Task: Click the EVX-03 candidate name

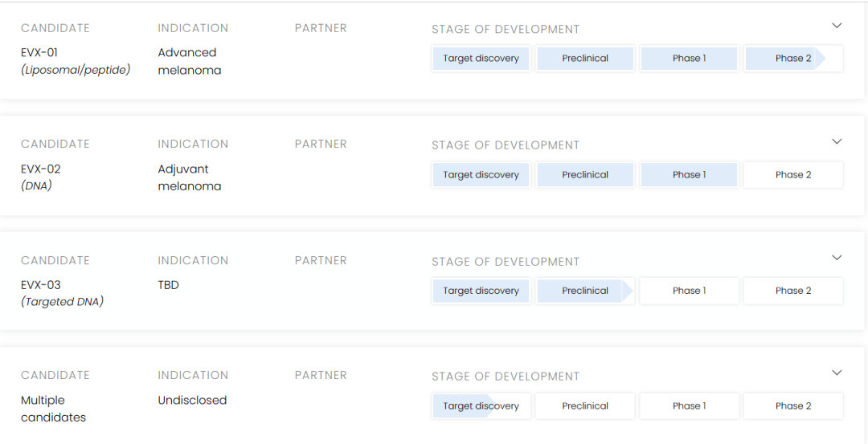Action: tap(41, 285)
